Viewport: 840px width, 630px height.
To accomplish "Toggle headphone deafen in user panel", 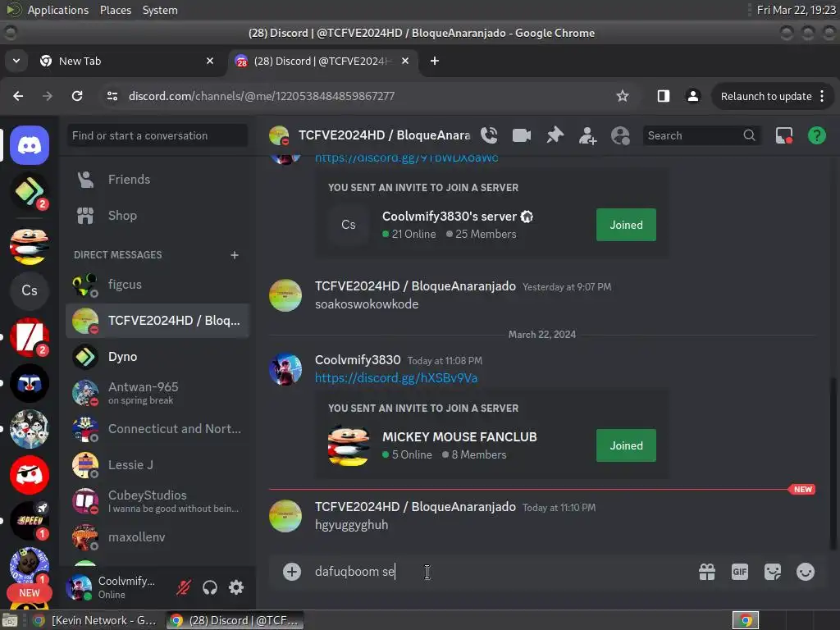I will (210, 587).
